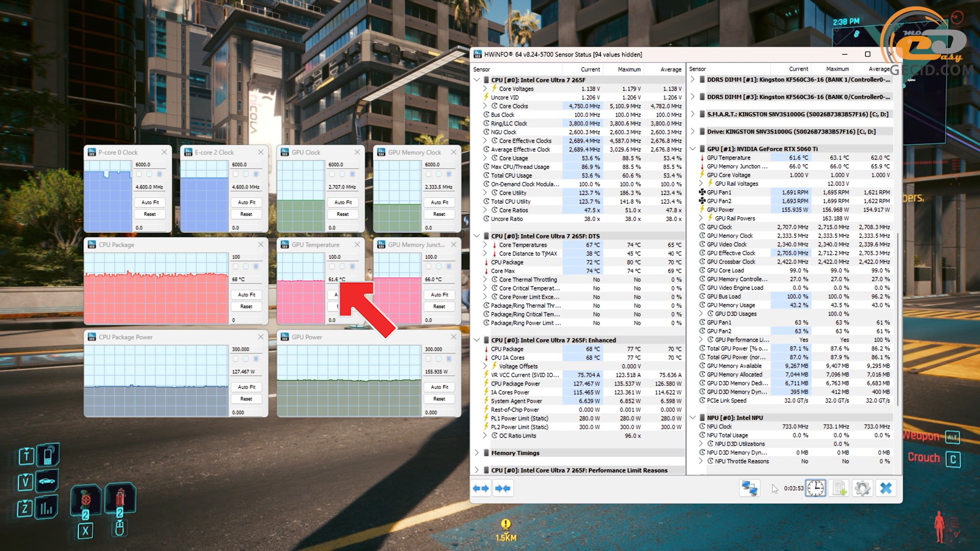The image size is (980, 551).
Task: Click the right panel Sensor column header
Action: click(x=729, y=69)
